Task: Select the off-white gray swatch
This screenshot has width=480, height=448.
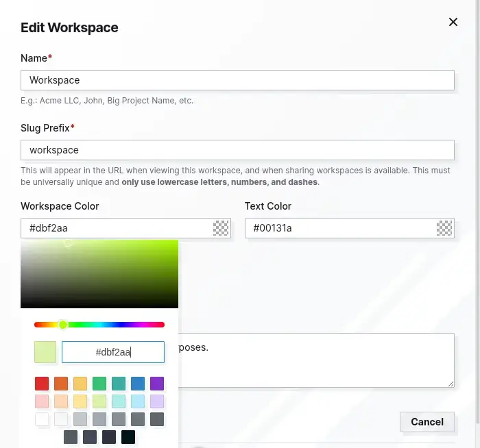Action: 61,419
